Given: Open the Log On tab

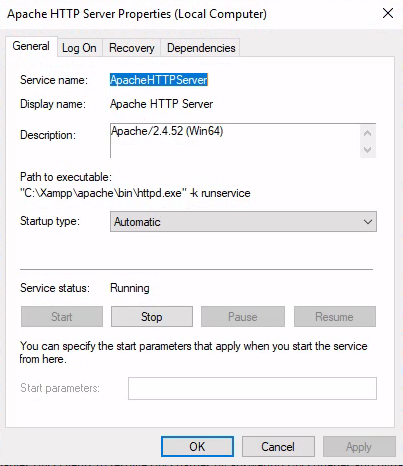Looking at the screenshot, I should [x=79, y=48].
